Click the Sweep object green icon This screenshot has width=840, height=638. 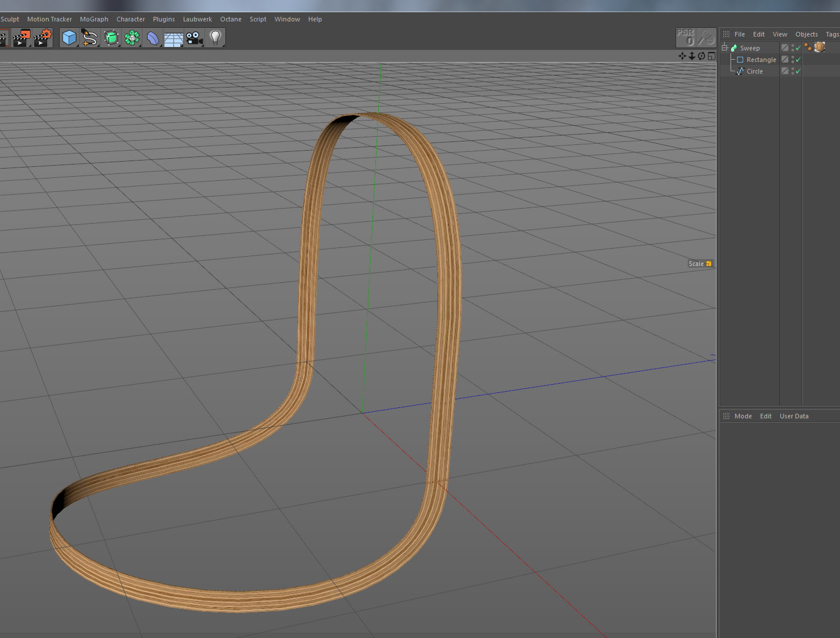[x=734, y=48]
